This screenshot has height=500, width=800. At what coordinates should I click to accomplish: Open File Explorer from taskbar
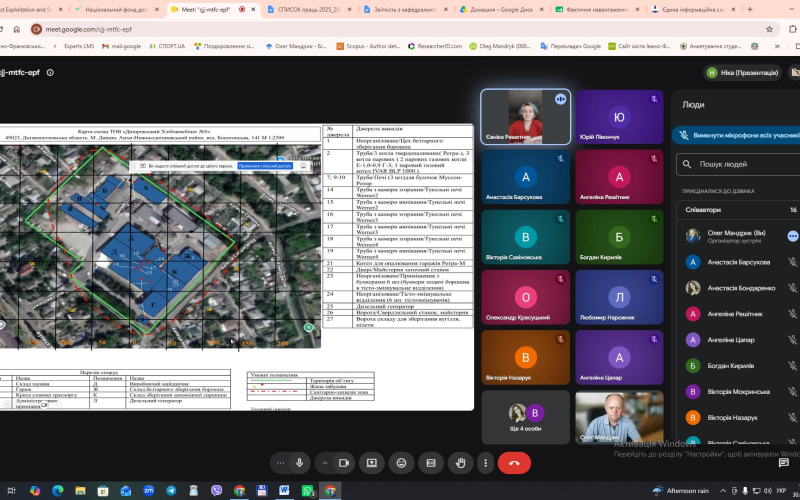(x=80, y=491)
